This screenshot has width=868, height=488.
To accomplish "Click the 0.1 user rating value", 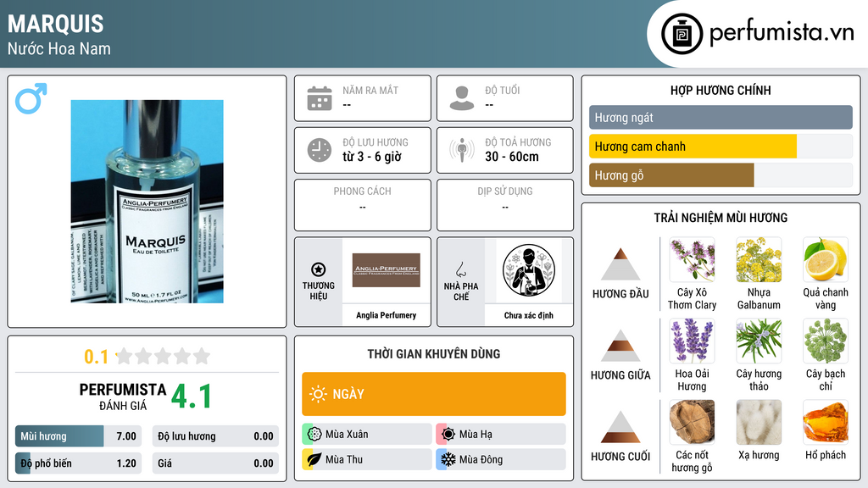I will point(97,357).
